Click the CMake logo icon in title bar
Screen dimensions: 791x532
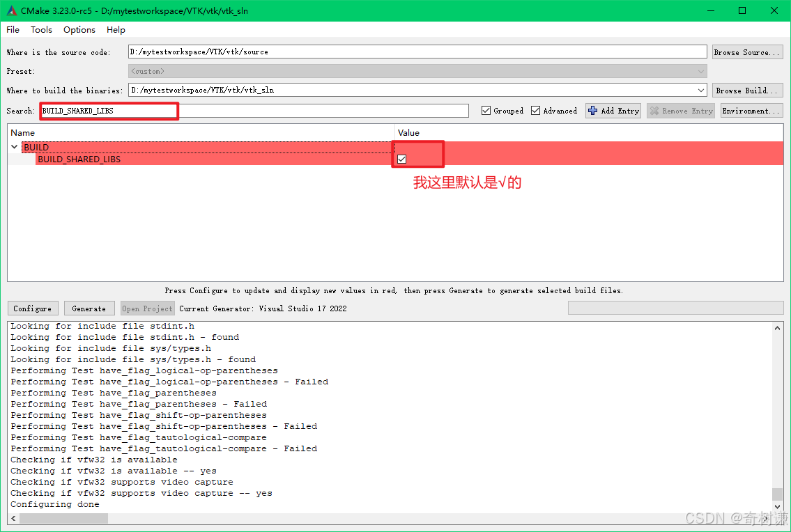coord(11,10)
